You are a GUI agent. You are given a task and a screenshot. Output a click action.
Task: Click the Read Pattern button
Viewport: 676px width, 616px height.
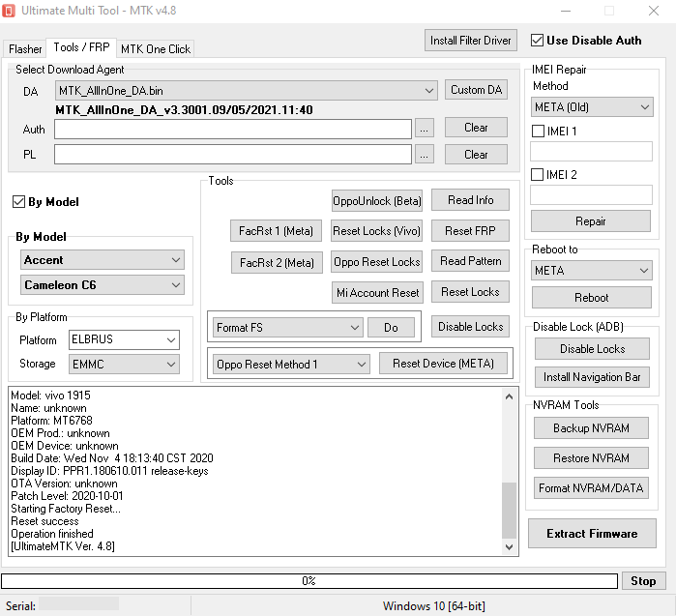(x=470, y=261)
